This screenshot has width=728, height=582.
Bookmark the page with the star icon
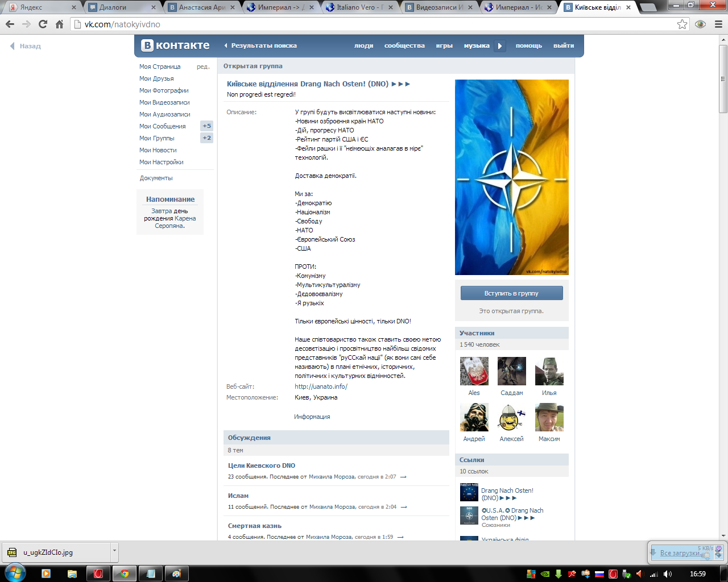coord(682,24)
